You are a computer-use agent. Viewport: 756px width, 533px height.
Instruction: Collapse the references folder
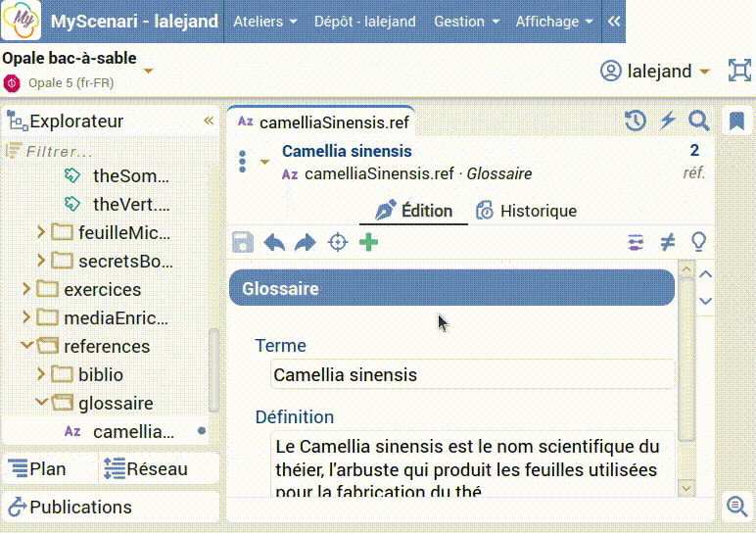point(26,346)
